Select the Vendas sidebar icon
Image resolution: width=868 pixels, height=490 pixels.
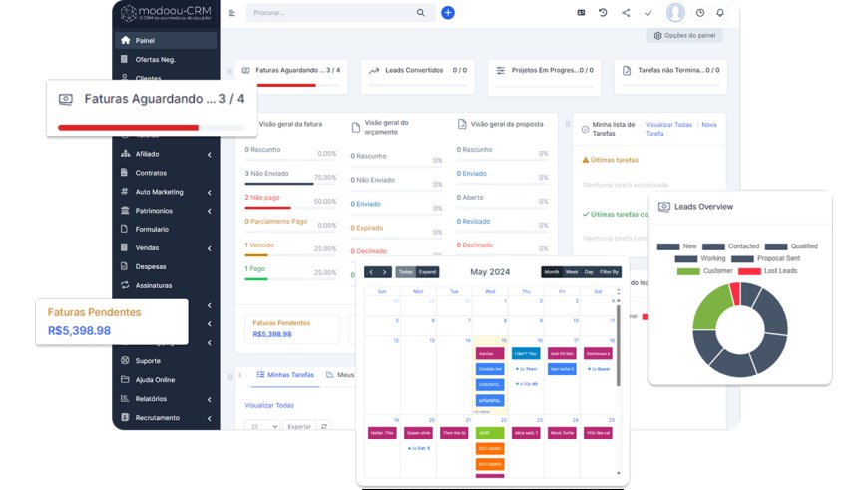pyautogui.click(x=124, y=247)
